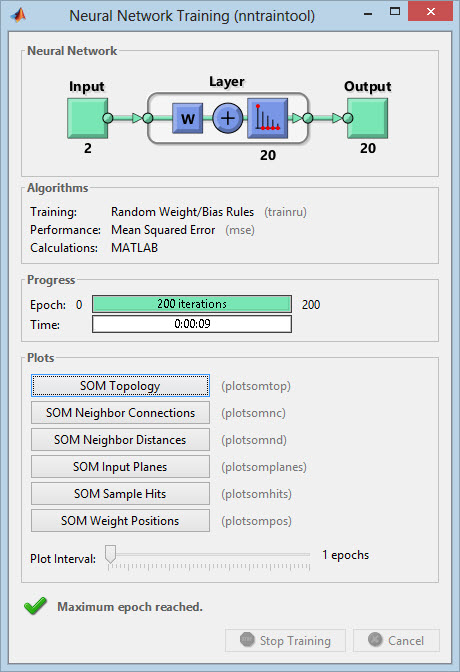The image size is (460, 672).
Task: Click the '(plotsompos)' label
Action: tap(256, 521)
